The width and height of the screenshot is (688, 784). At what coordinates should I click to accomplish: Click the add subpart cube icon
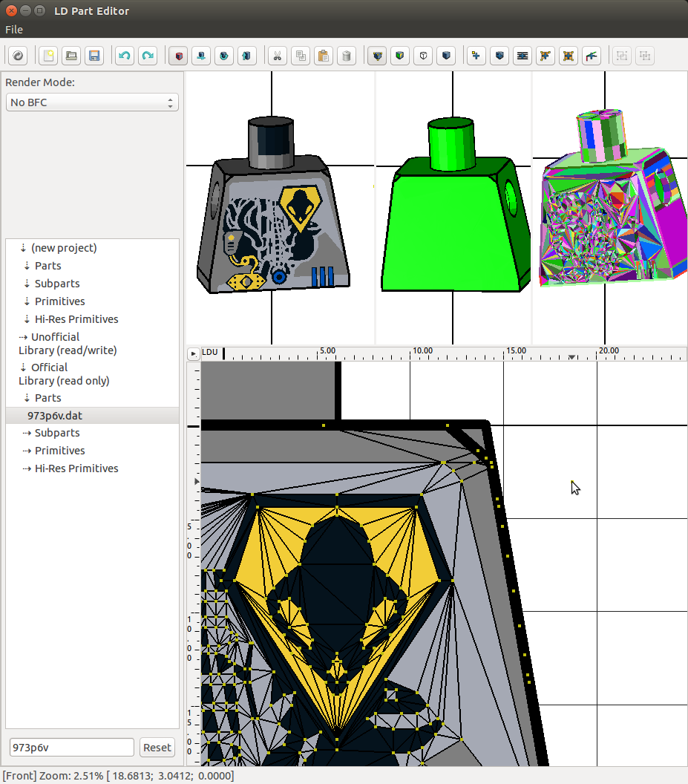coord(499,56)
